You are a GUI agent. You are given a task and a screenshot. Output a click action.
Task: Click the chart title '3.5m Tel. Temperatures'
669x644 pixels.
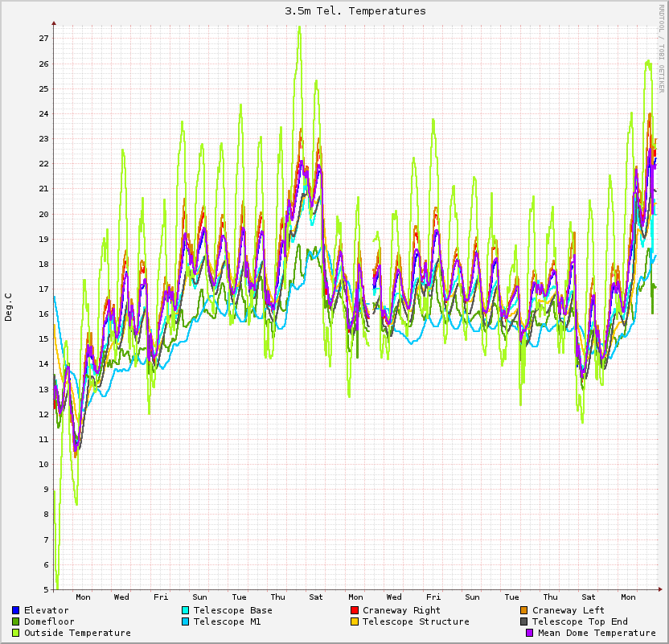pyautogui.click(x=355, y=11)
